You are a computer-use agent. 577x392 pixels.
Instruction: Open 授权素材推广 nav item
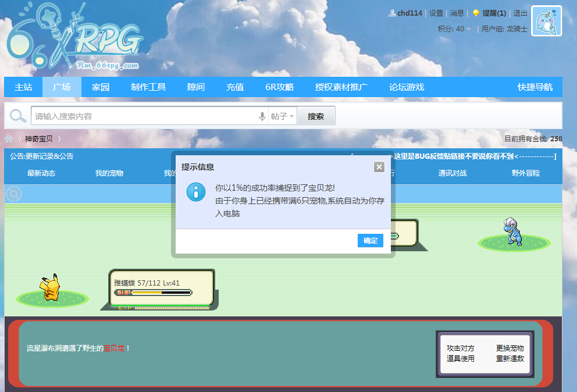coord(341,87)
